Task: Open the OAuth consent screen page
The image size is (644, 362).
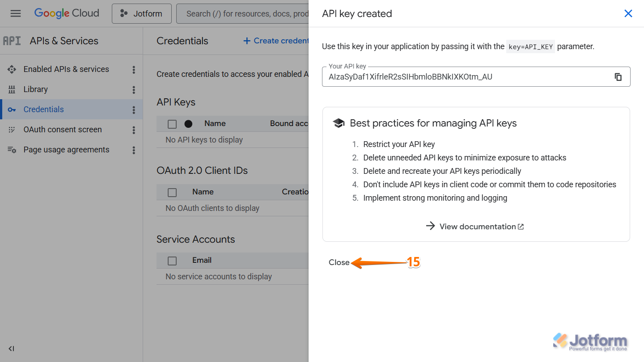Action: (63, 130)
